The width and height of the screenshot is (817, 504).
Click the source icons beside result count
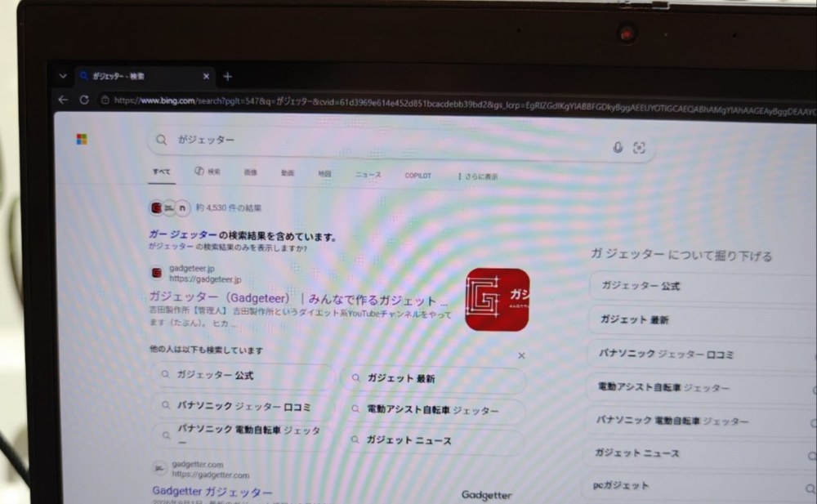point(170,208)
